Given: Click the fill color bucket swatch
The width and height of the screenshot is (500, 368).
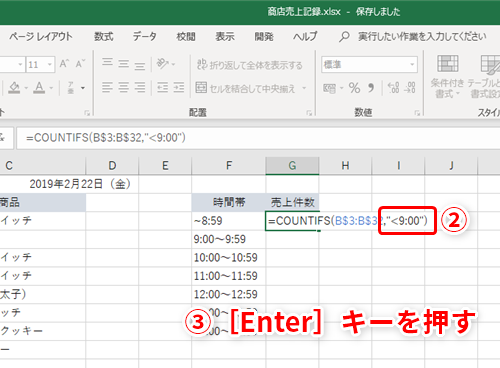Looking at the screenshot, I should (x=14, y=88).
